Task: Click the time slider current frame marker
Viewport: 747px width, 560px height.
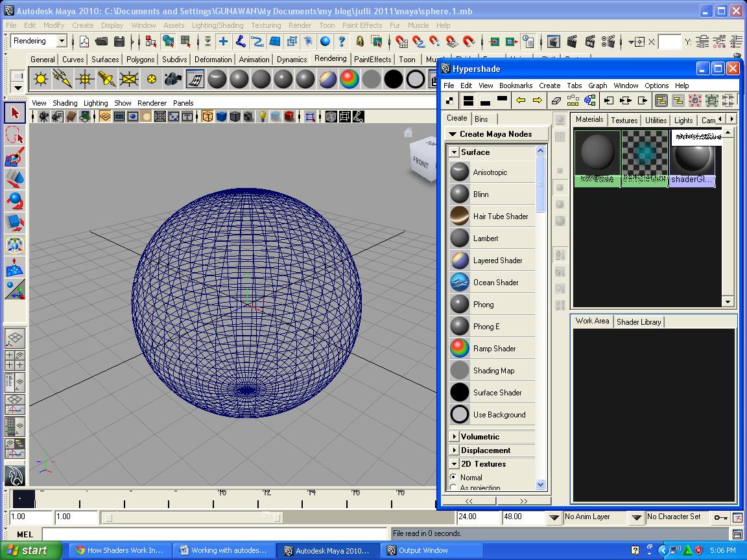Action: tap(23, 499)
